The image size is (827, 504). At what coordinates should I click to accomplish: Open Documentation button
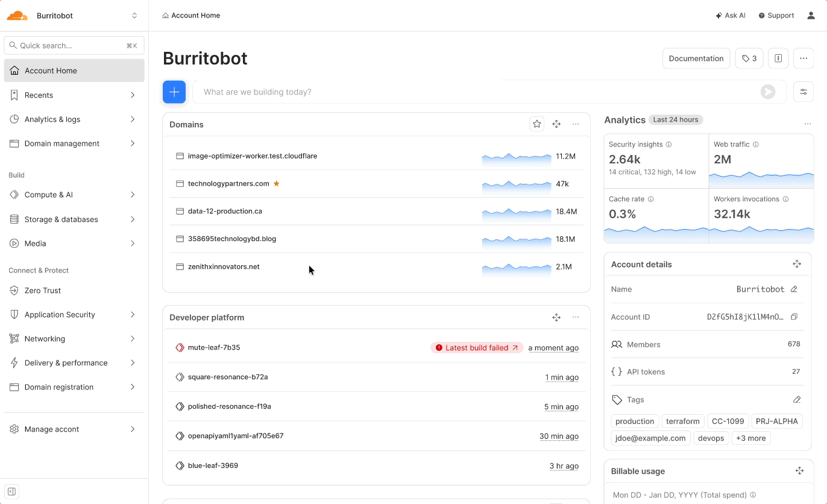point(696,58)
